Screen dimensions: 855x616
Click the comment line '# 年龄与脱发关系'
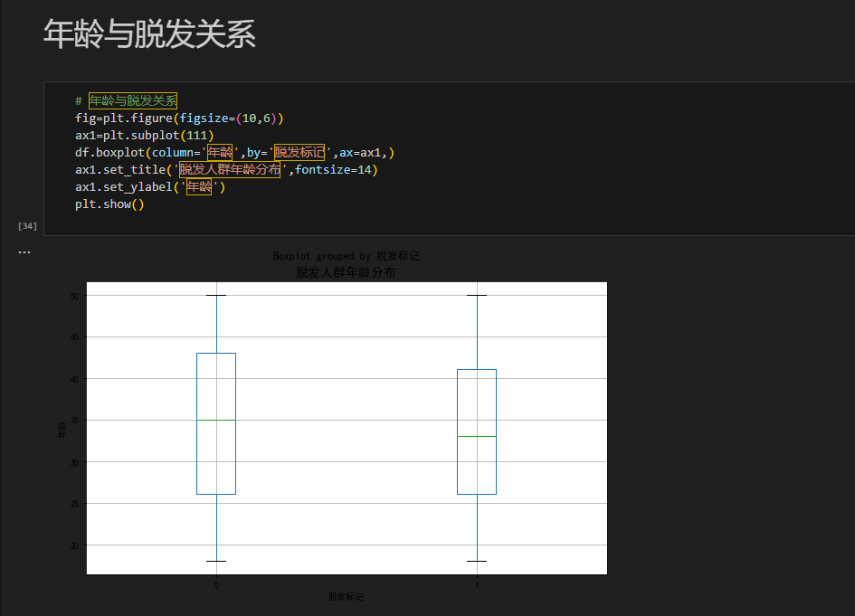(126, 100)
